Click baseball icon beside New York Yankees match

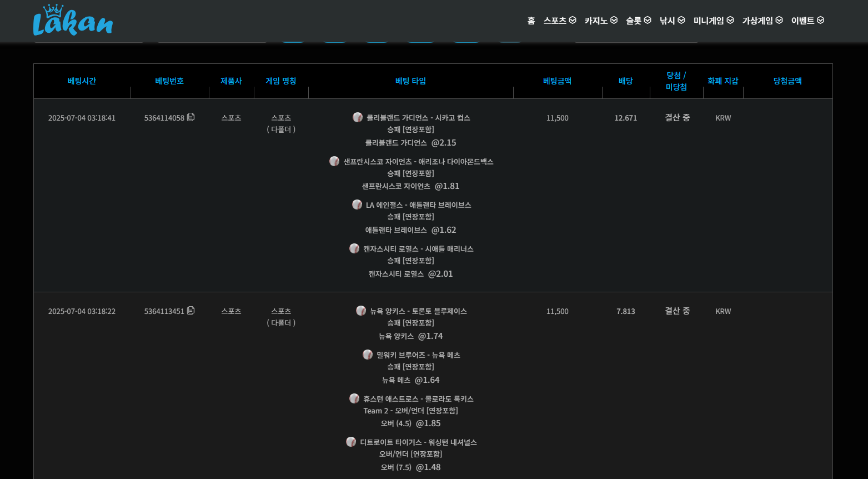(361, 311)
